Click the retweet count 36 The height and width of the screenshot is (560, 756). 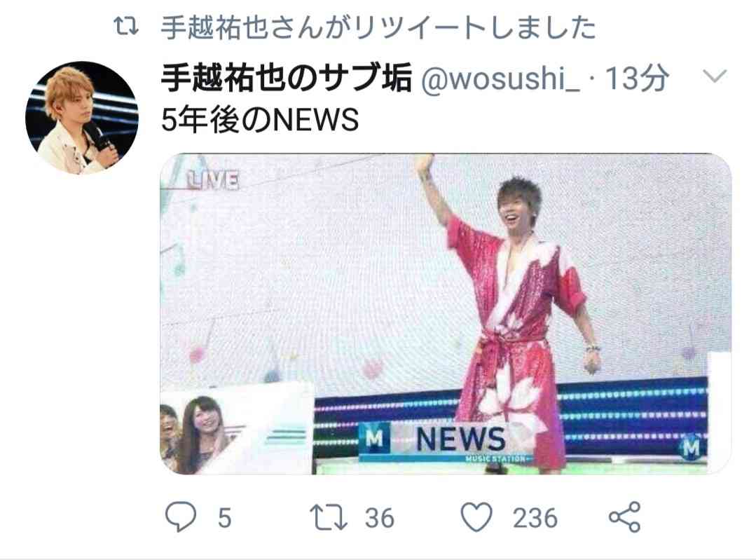click(380, 519)
